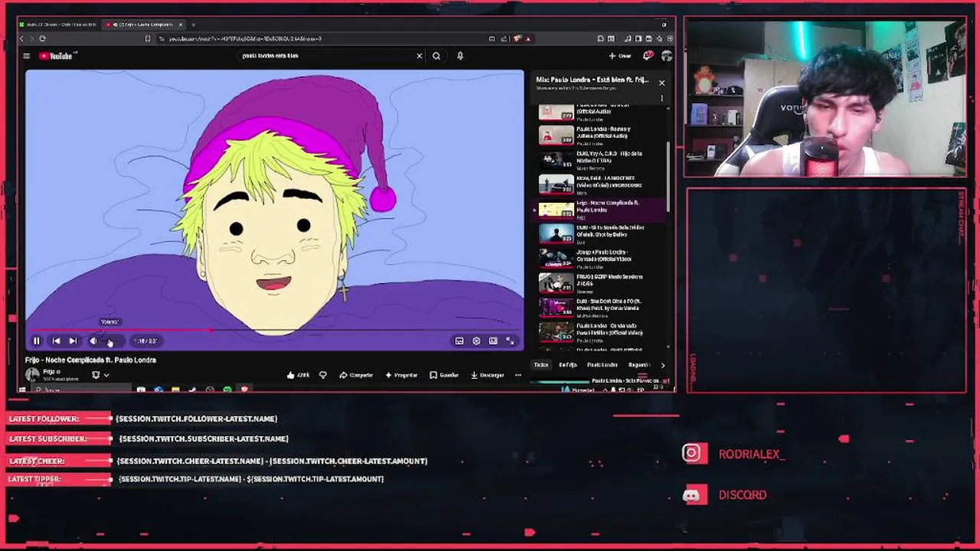This screenshot has height=551, width=980.
Task: Open the Crear menu button
Action: pyautogui.click(x=621, y=56)
